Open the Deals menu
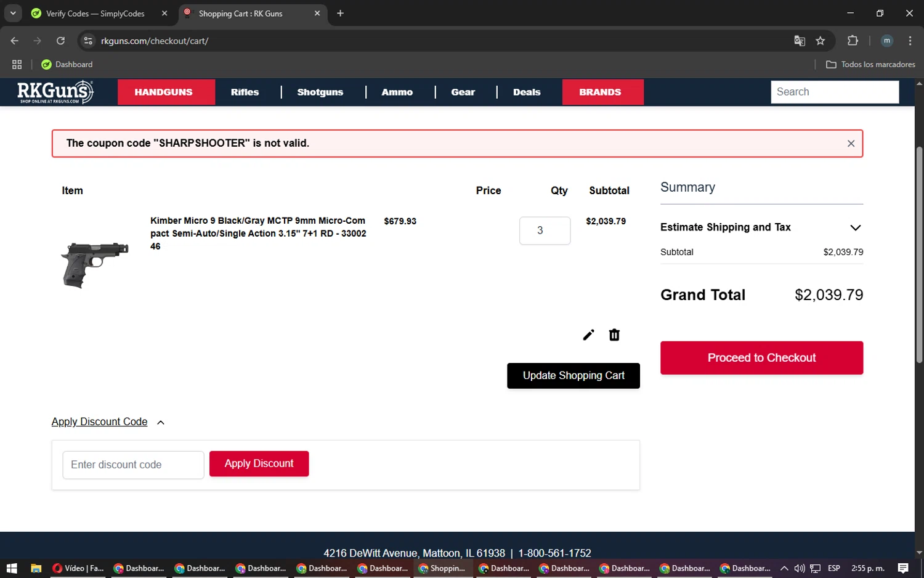 pyautogui.click(x=527, y=92)
